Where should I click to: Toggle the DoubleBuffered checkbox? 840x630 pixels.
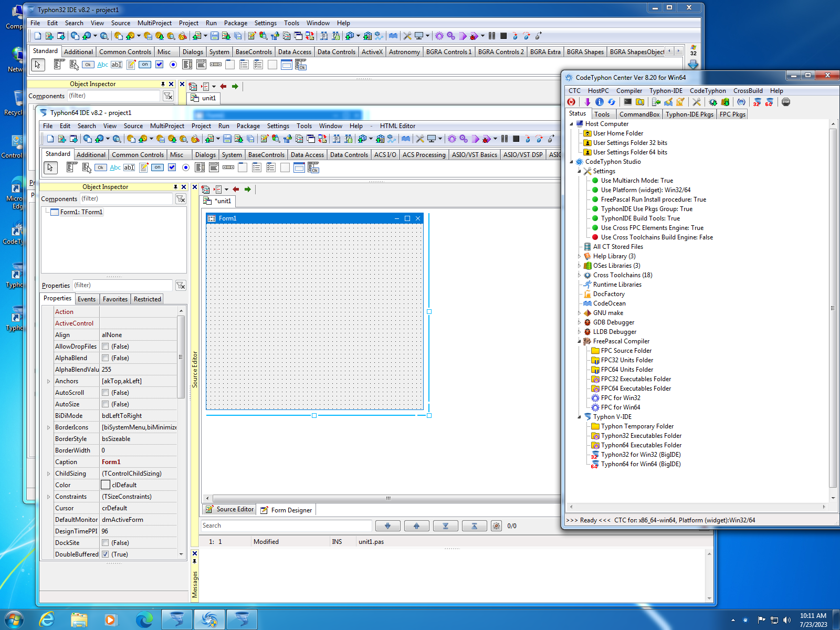point(106,554)
